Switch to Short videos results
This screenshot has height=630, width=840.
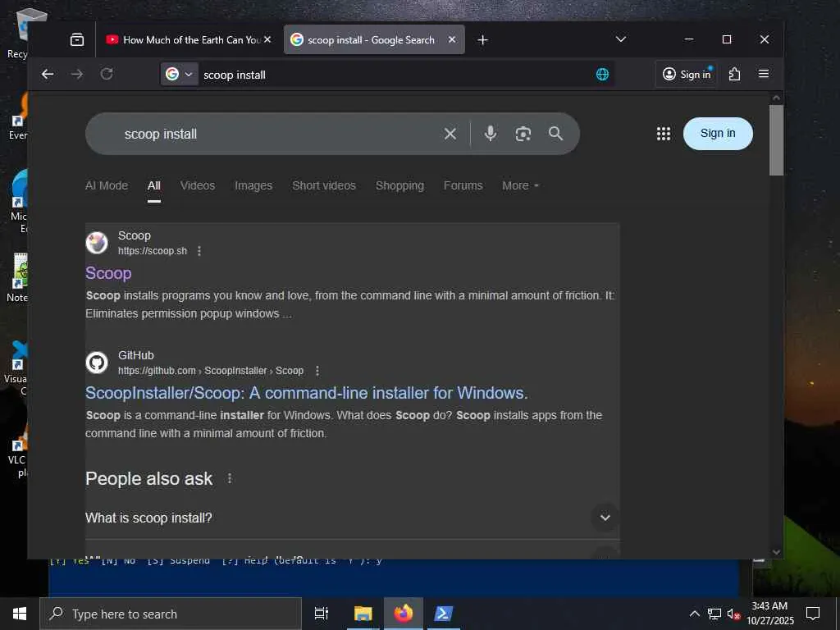[323, 185]
